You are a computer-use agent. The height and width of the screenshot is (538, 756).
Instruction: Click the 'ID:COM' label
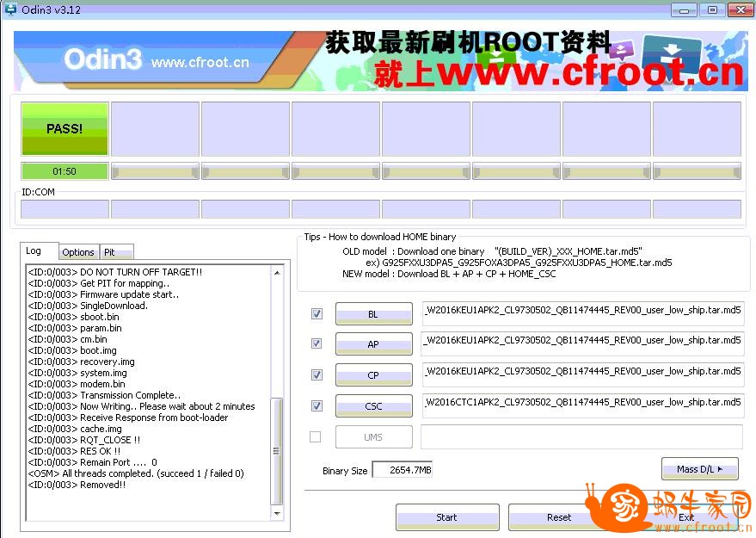38,192
